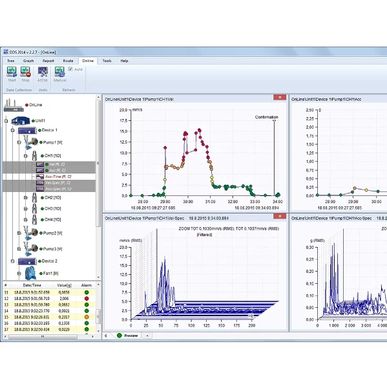
Task: Select the Unit1 building icon
Action: point(21,121)
